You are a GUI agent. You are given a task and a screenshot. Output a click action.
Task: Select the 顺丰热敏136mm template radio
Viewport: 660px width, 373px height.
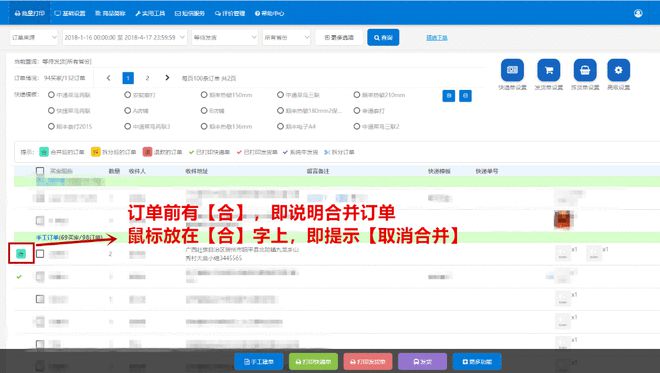click(204, 126)
